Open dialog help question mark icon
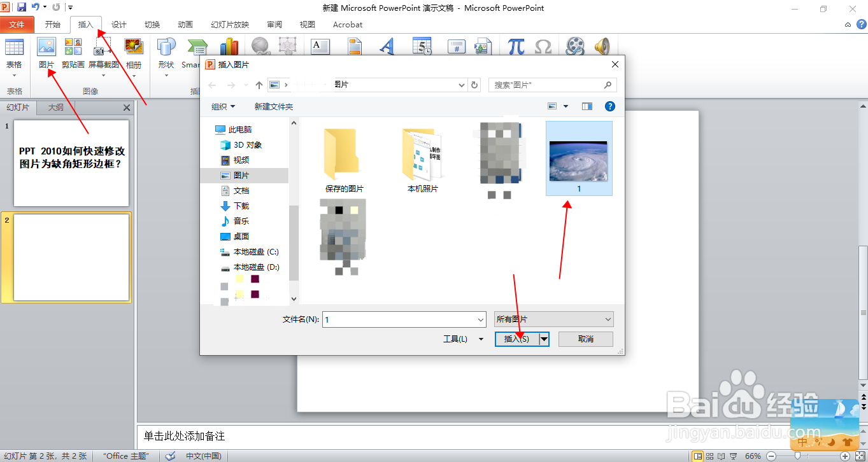The height and width of the screenshot is (462, 868). (609, 106)
